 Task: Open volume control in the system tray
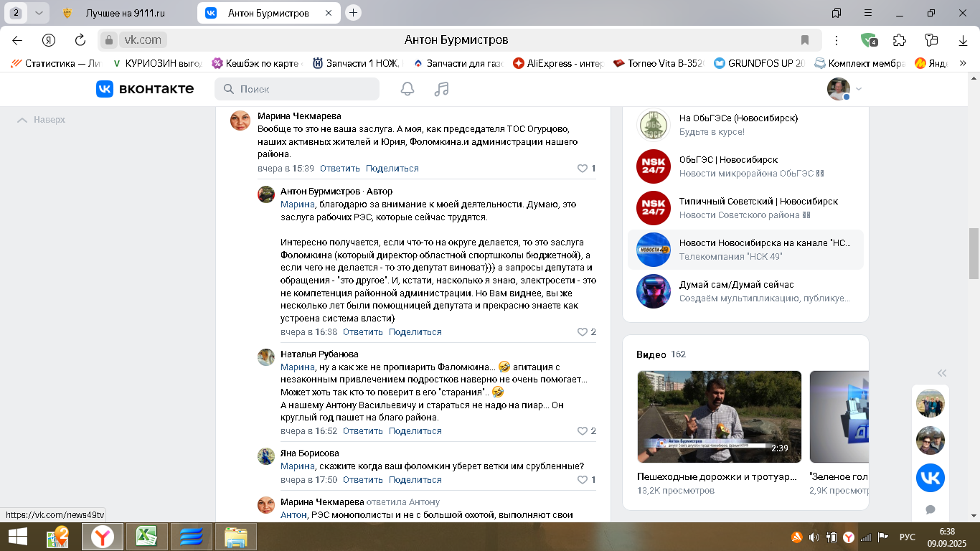pyautogui.click(x=814, y=536)
